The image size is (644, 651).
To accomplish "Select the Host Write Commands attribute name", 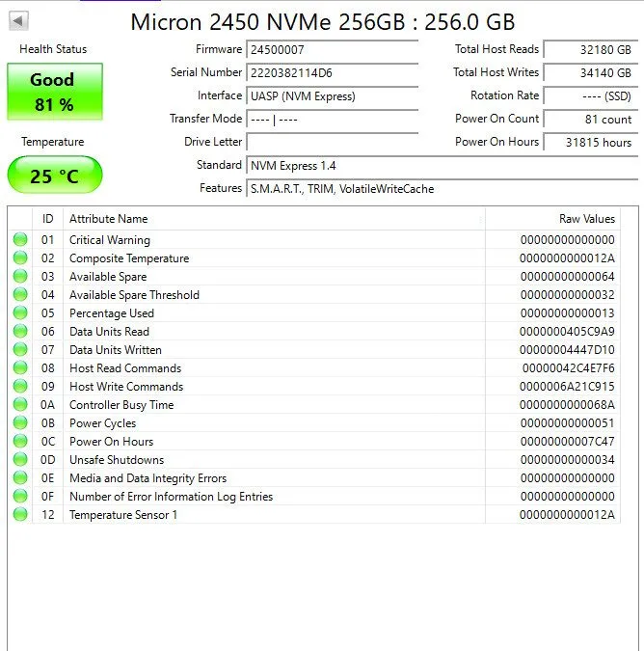I will (x=126, y=387).
